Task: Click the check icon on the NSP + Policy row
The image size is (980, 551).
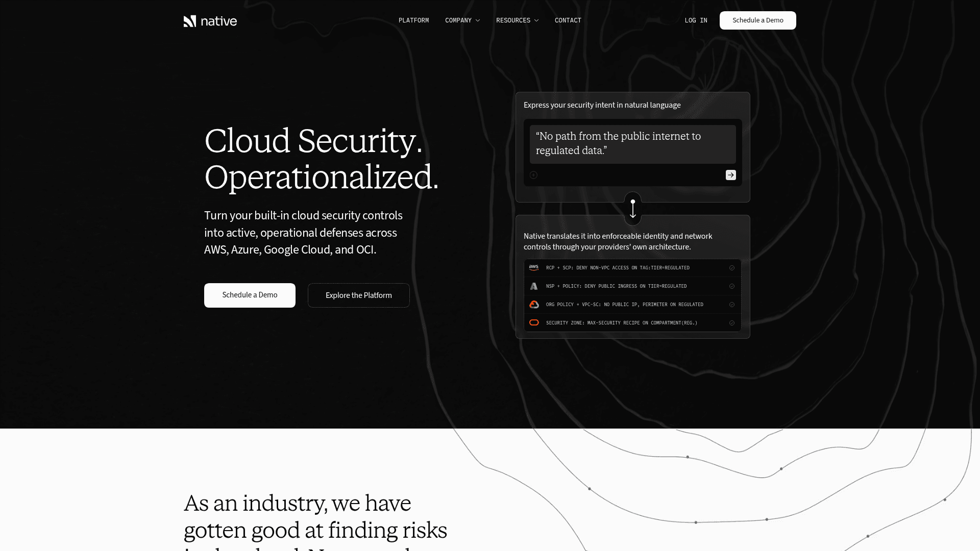Action: click(x=732, y=286)
